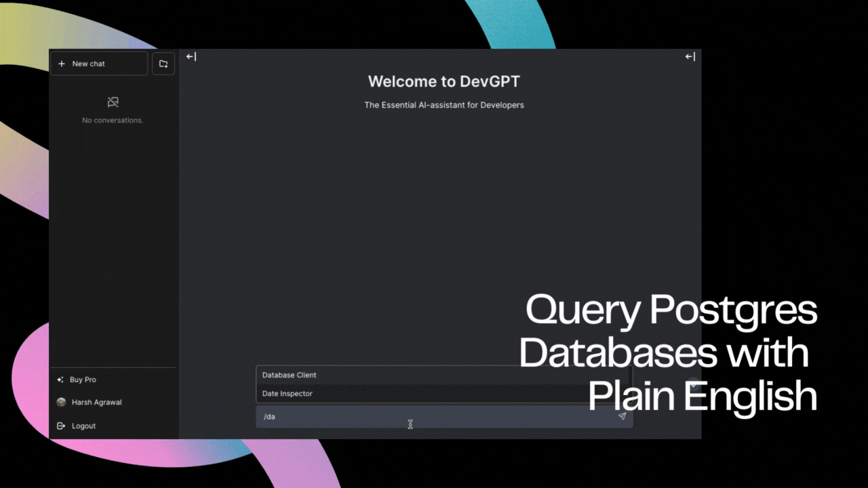Open Buy Pro upgrade option
Image resolution: width=868 pixels, height=488 pixels.
click(x=83, y=380)
